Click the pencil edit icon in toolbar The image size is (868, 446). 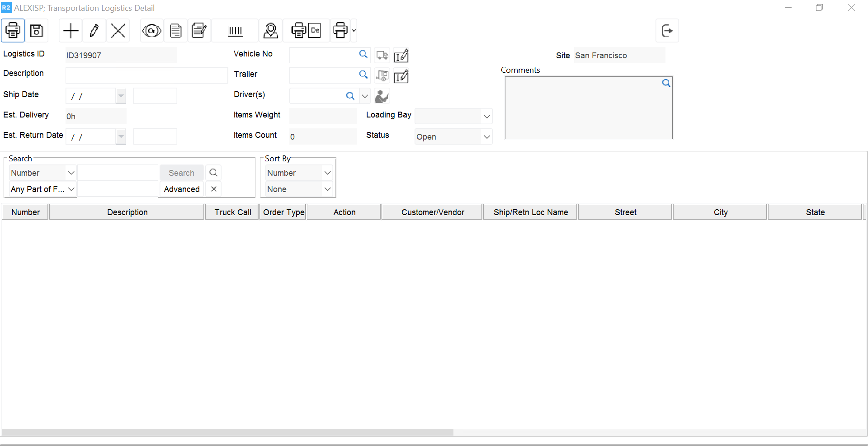94,31
